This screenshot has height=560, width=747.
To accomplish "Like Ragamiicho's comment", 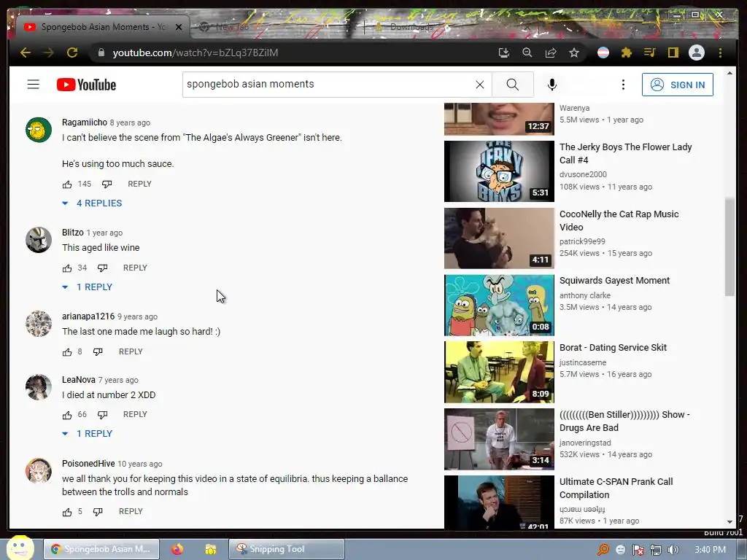I will 67,184.
